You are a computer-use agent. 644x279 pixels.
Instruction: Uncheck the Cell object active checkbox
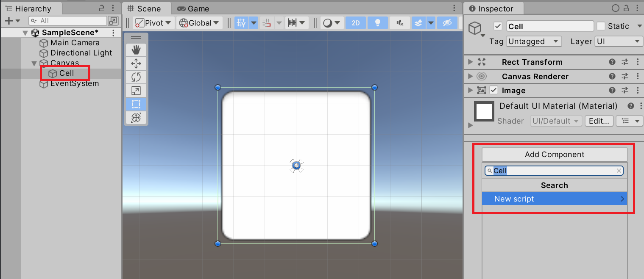click(x=498, y=26)
